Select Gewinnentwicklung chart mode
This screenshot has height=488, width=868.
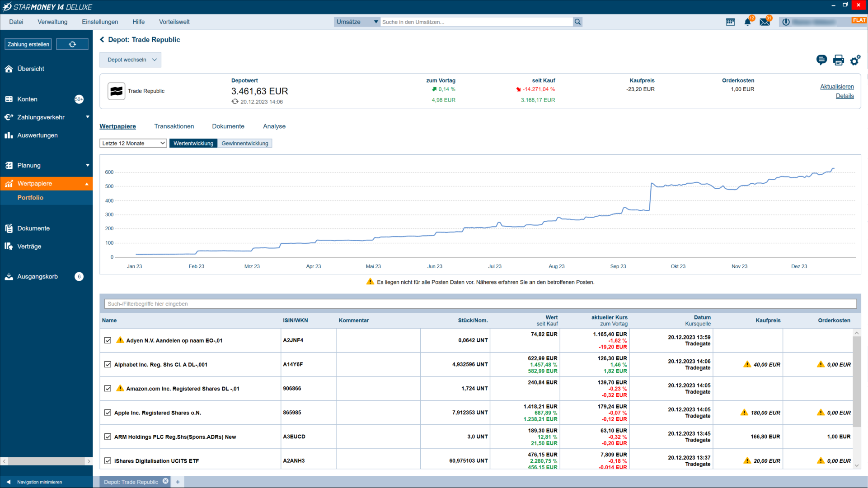pyautogui.click(x=245, y=143)
